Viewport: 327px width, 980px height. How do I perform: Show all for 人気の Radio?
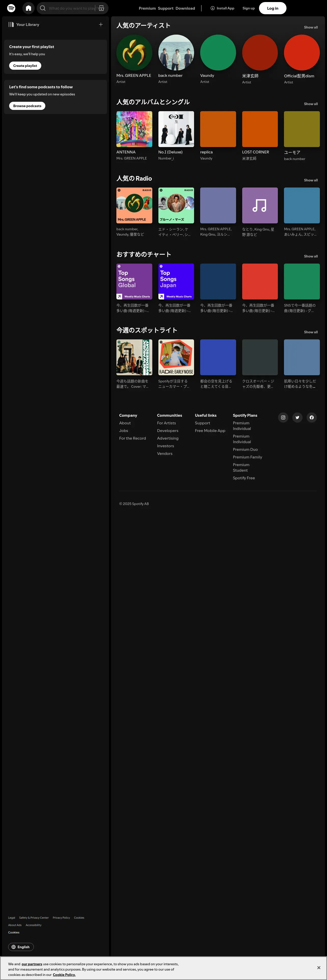[x=311, y=180]
